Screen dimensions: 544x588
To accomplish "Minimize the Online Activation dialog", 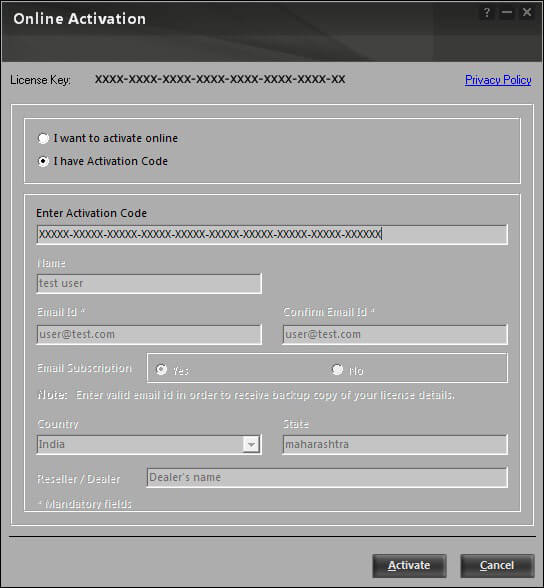I will pyautogui.click(x=507, y=13).
